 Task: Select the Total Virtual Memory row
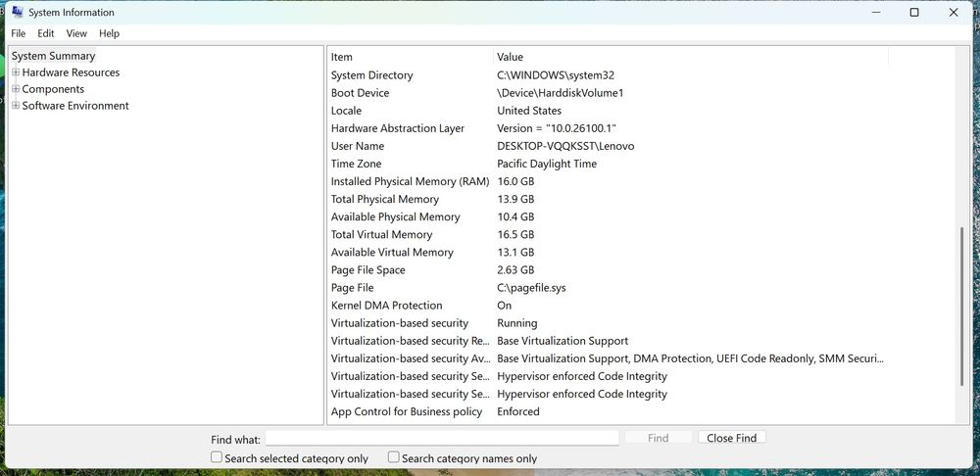click(607, 235)
